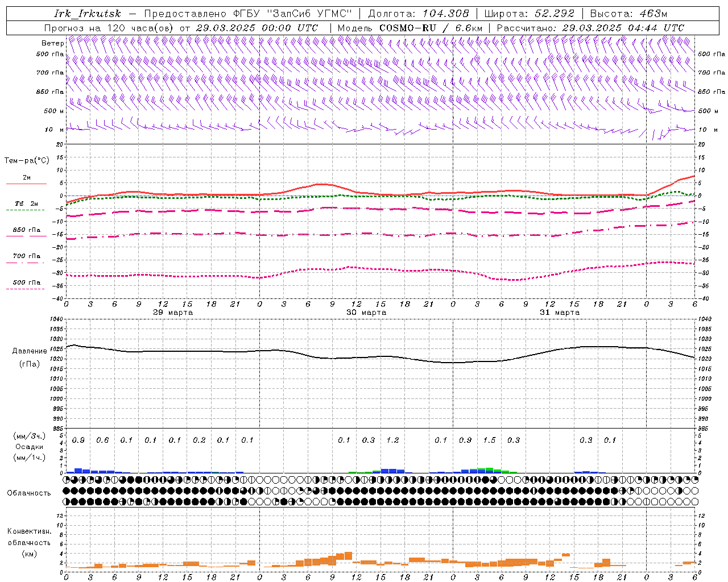Select the provider text ФГБУ "ЗапСиб УГМС"
Image resolution: width=728 pixels, height=582 pixels.
click(x=293, y=14)
